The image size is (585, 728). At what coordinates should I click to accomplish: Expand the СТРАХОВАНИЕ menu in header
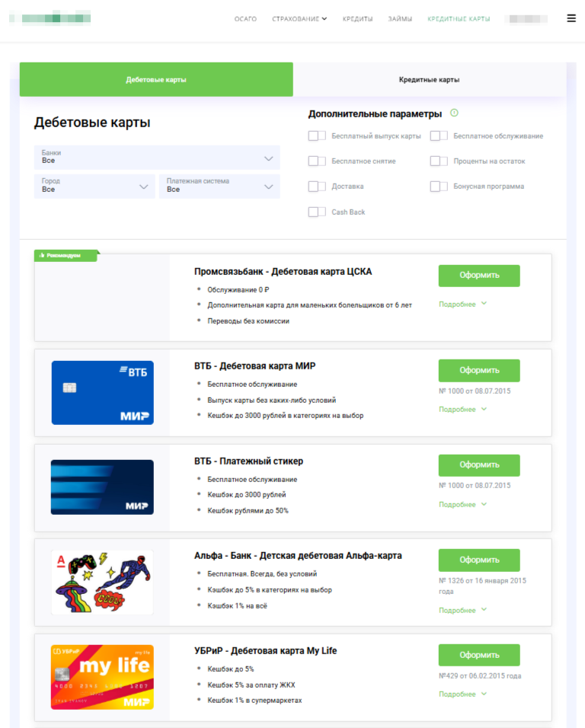299,19
